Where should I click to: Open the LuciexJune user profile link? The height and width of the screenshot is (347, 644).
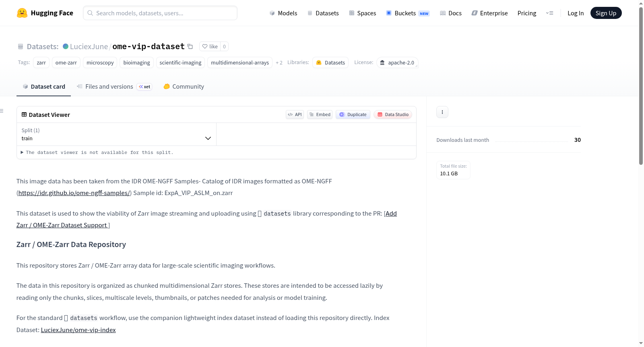[x=89, y=46]
